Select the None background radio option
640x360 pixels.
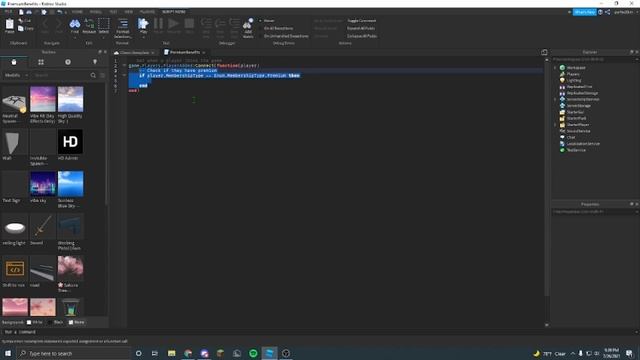click(71, 322)
